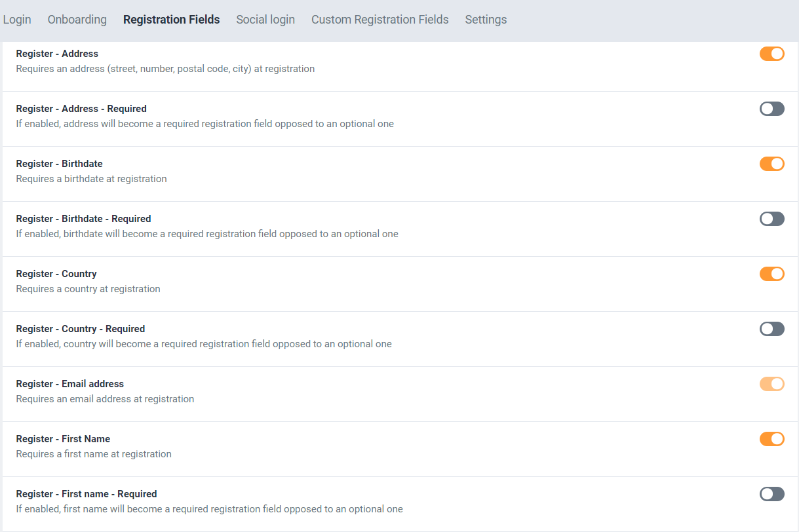The image size is (799, 532).
Task: Turn off the Register - First Name toggle
Action: (x=771, y=439)
